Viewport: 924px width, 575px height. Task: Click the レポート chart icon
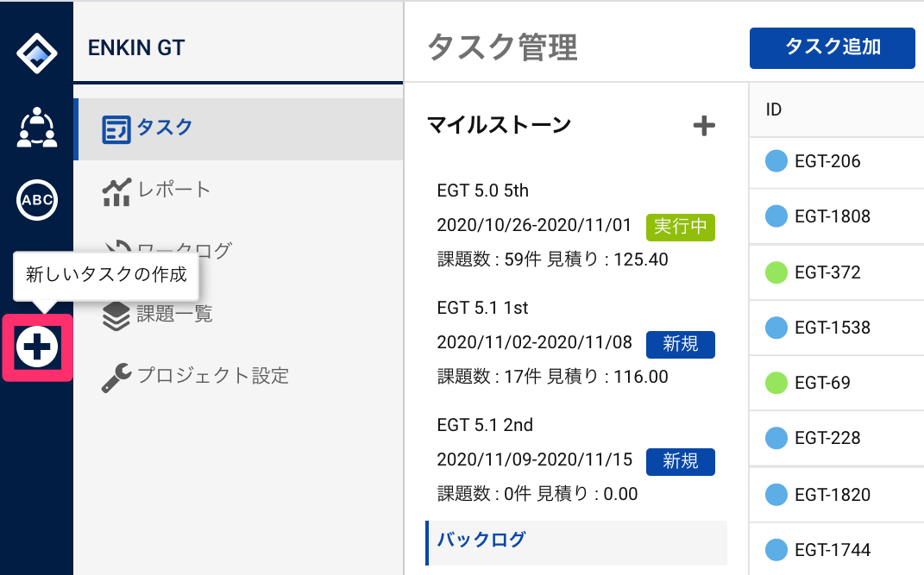116,191
